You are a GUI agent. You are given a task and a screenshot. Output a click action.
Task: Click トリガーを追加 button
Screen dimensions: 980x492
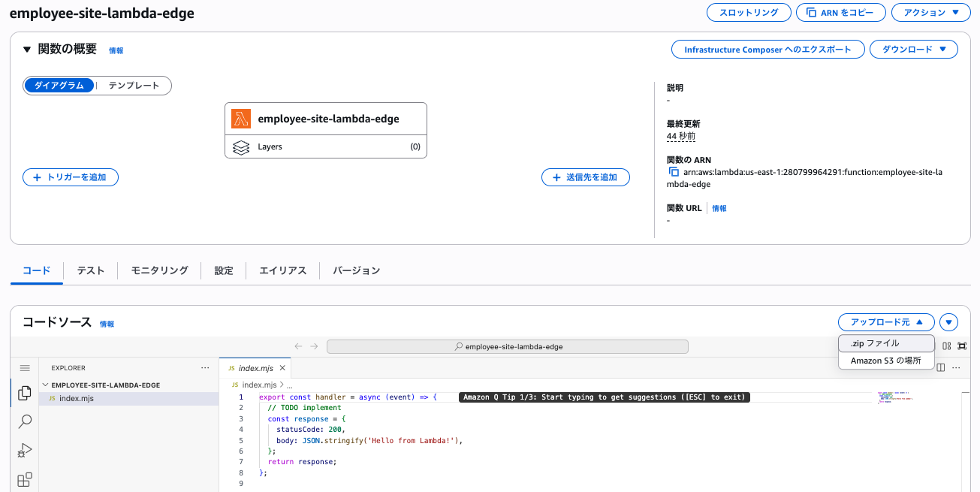click(71, 177)
